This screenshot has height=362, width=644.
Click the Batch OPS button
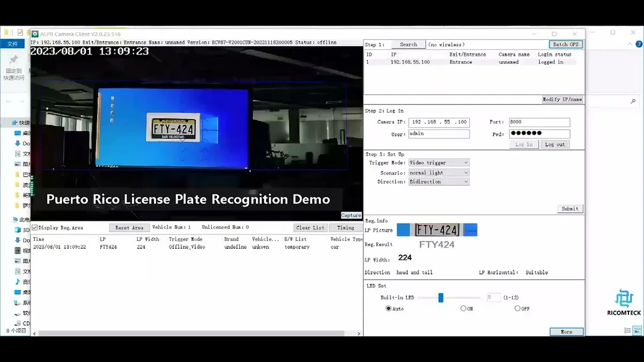click(x=566, y=45)
